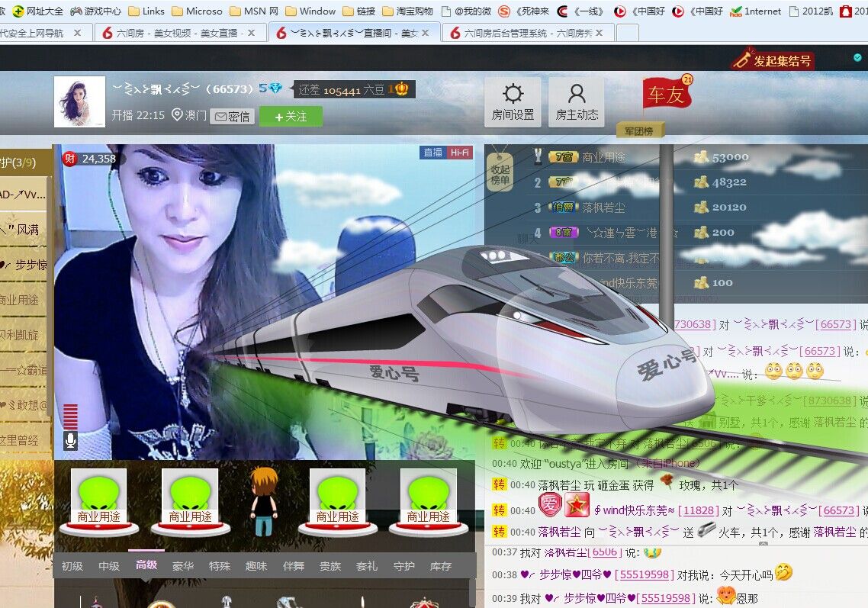Toggle the 直播 live mode label
The height and width of the screenshot is (608, 868).
click(x=433, y=153)
